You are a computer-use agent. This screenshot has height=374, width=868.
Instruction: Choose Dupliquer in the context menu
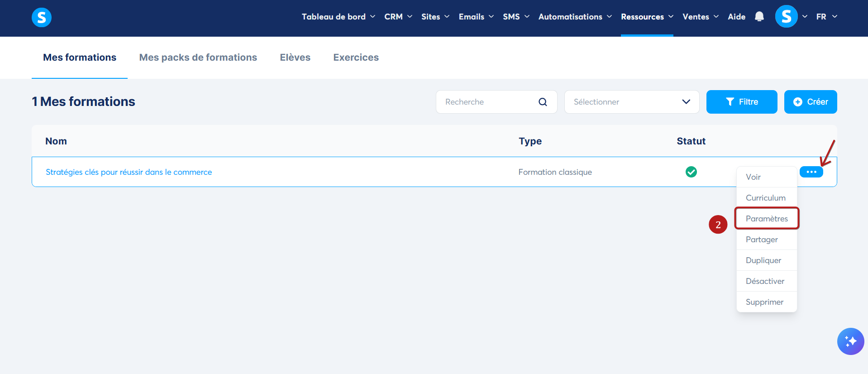point(767,260)
